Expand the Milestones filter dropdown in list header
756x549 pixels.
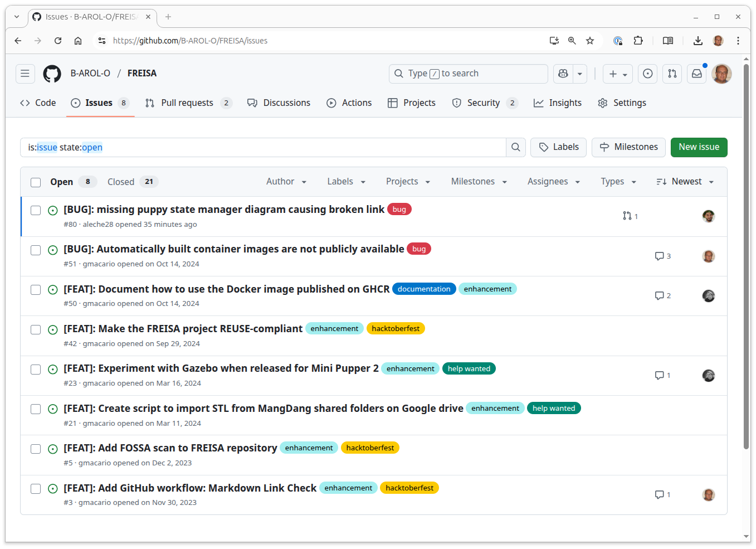pyautogui.click(x=479, y=182)
